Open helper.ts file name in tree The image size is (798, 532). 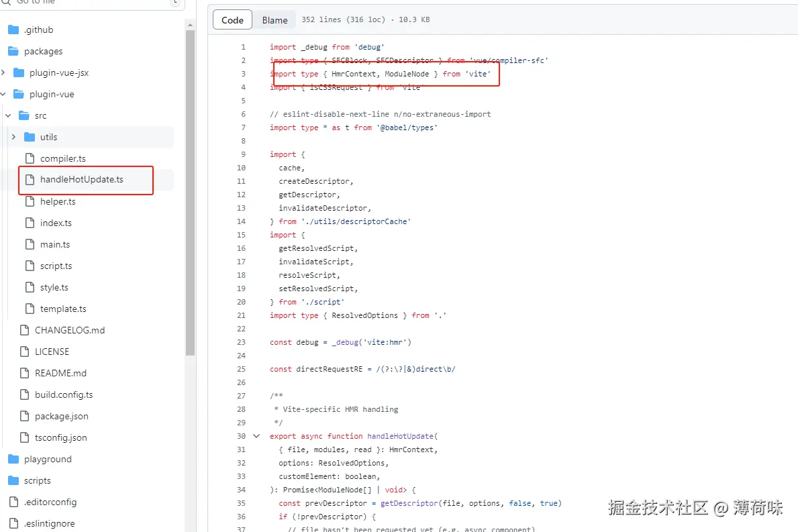[58, 201]
